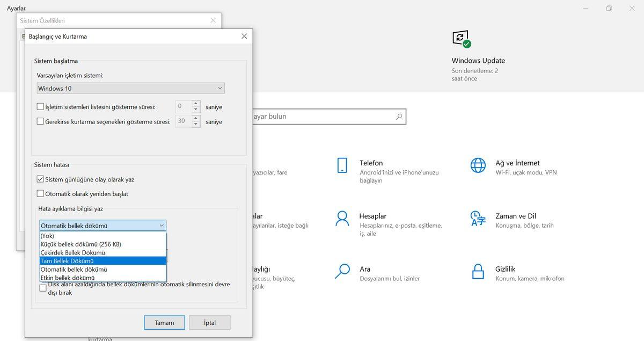Viewport: 644px width, 341px height.
Task: Open Ağ ve İnternet globe icon
Action: [x=478, y=165]
